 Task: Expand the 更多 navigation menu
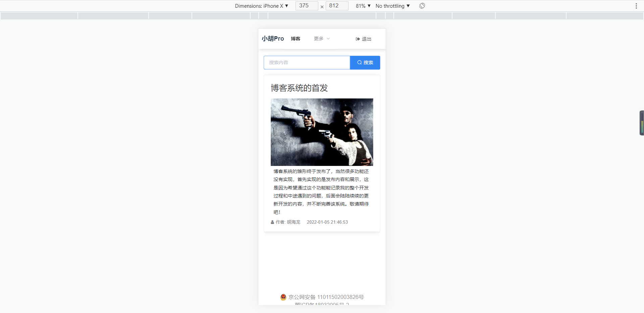coord(321,39)
